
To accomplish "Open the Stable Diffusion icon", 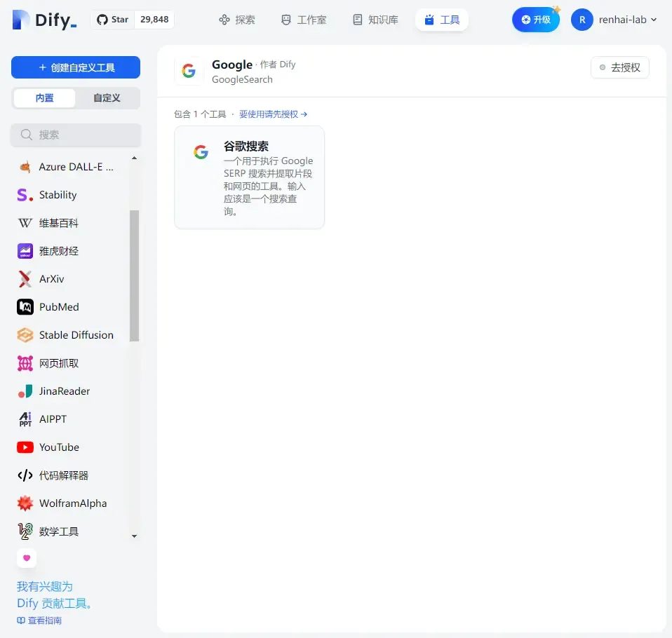I will (x=25, y=335).
